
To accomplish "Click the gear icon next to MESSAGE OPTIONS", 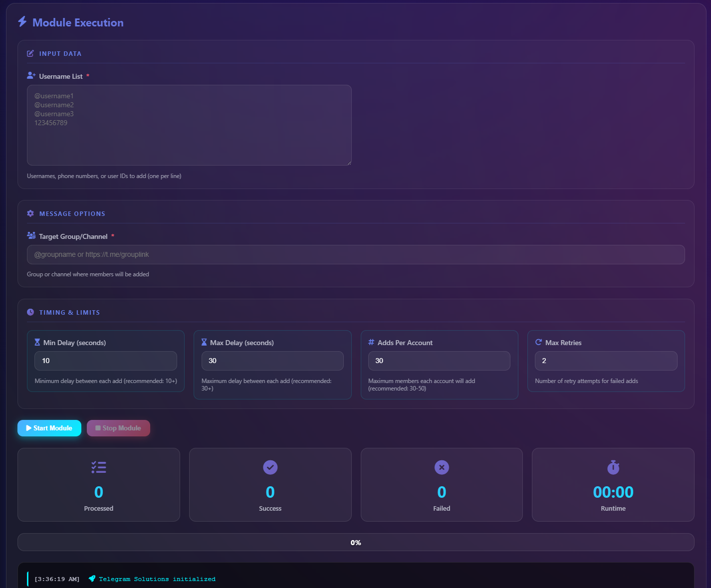I will pyautogui.click(x=30, y=213).
